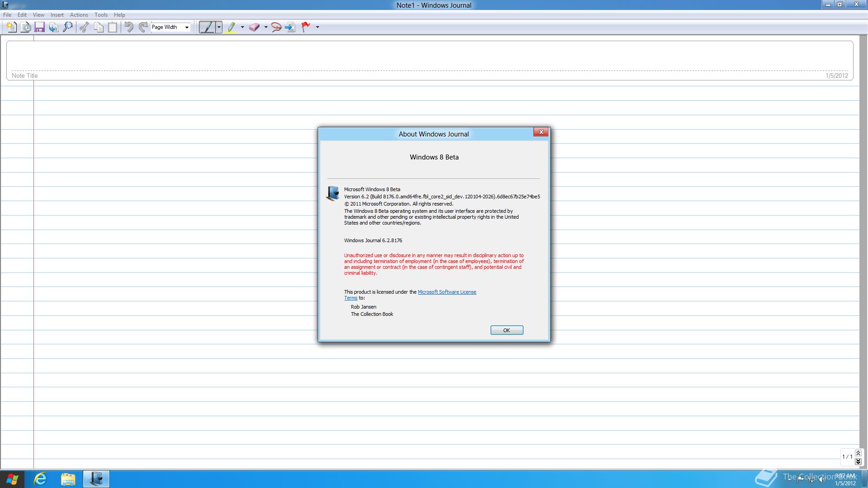Click the Copy toolbar icon
This screenshot has width=868, height=488.
click(x=99, y=27)
